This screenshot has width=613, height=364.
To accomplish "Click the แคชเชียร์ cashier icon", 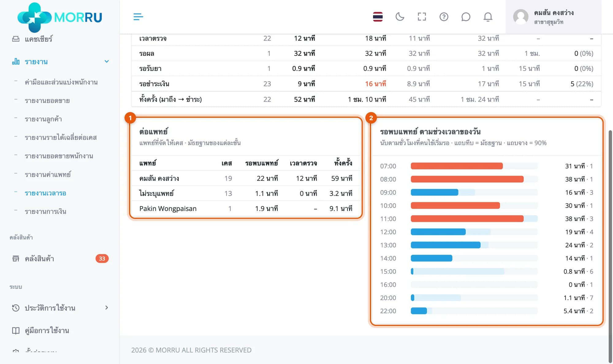I will point(16,39).
